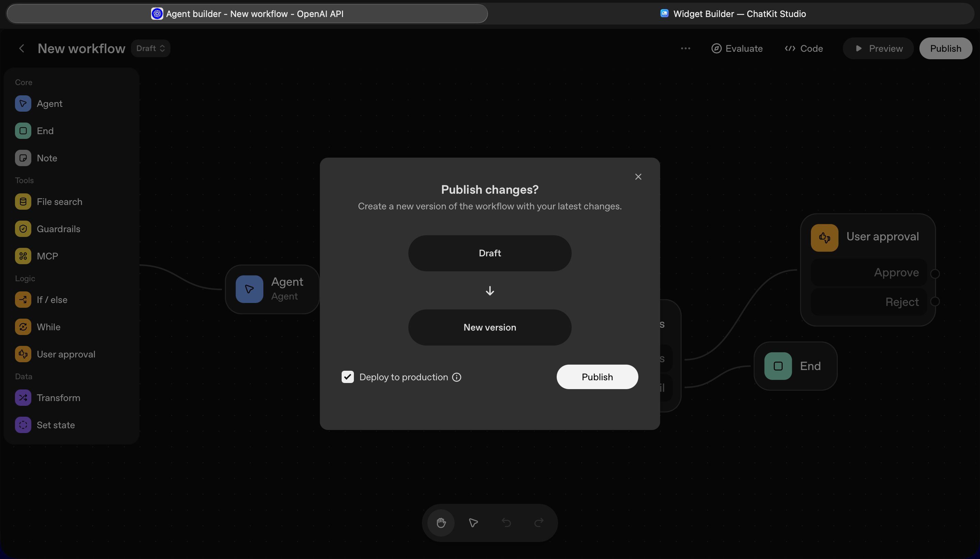Click the info icon beside Deploy to production

457,377
